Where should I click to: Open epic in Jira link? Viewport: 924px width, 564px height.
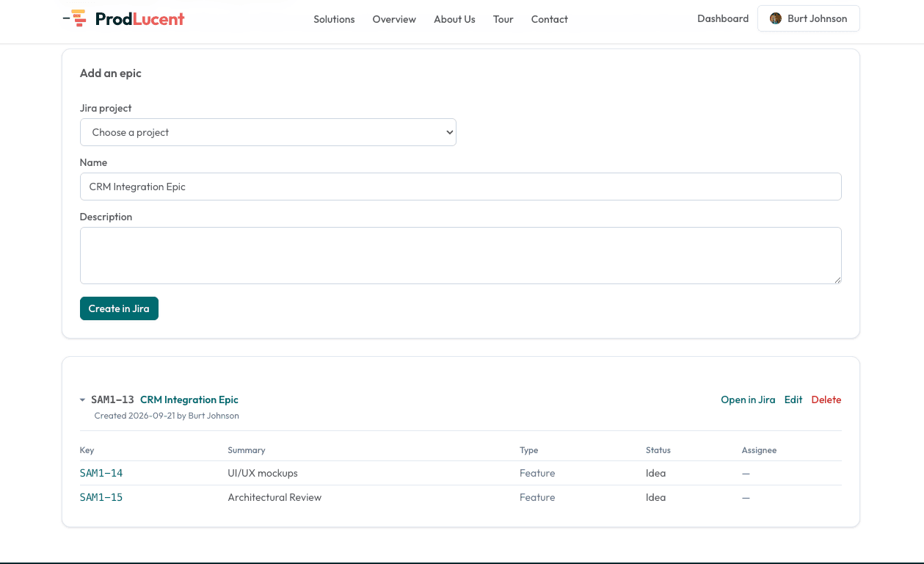pyautogui.click(x=748, y=399)
